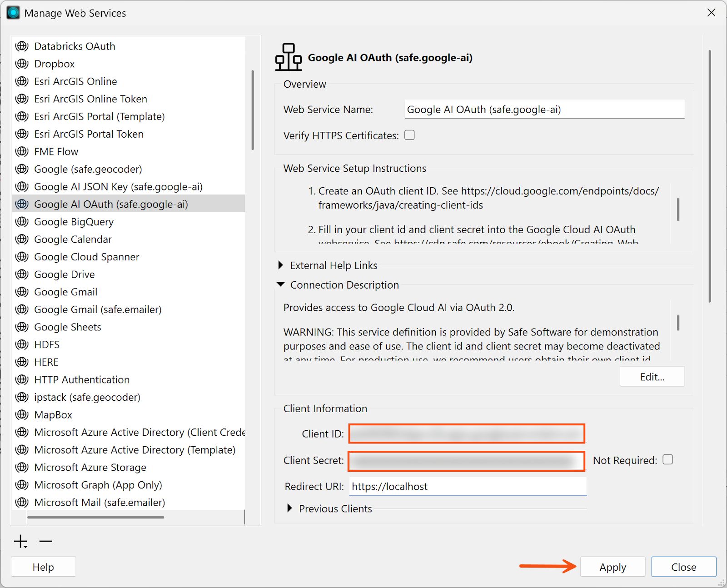Click the Web Service Name field
Viewport: 727px width, 588px height.
(544, 109)
